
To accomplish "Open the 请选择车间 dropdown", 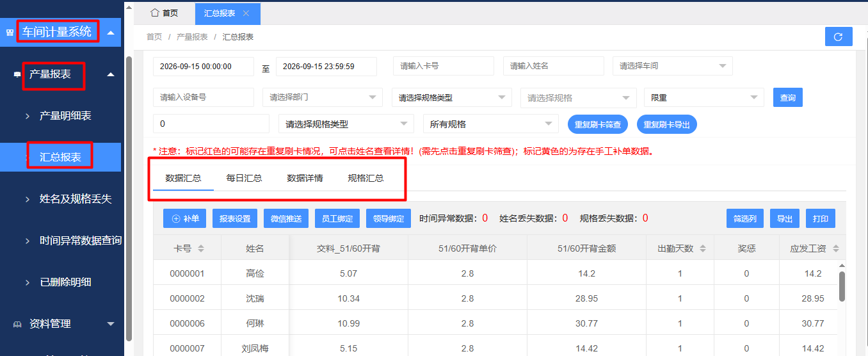I will coord(673,66).
